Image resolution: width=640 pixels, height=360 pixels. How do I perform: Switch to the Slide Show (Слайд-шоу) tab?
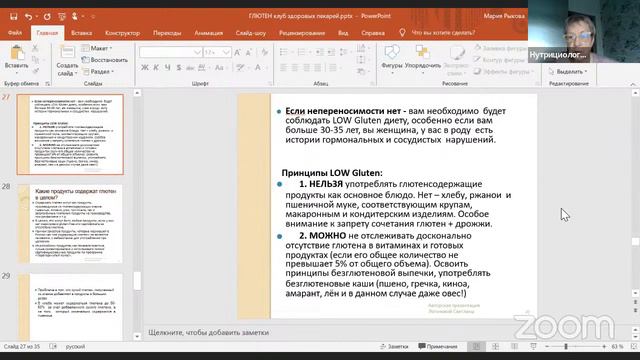tap(251, 33)
